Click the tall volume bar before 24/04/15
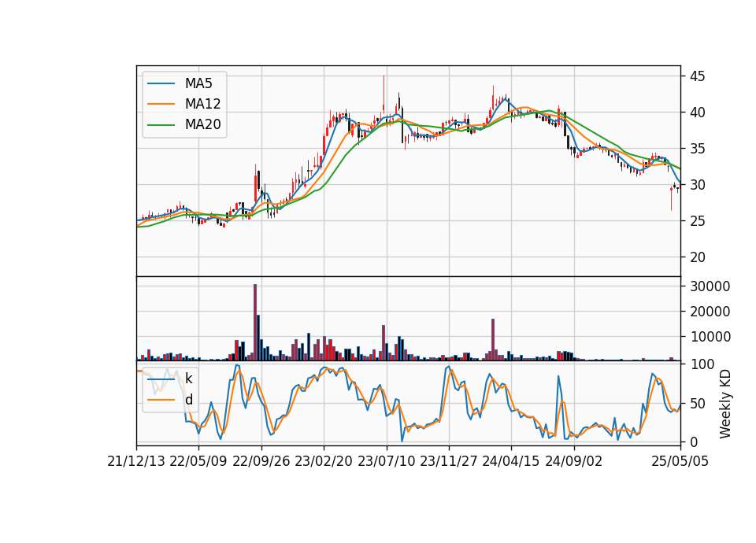Viewport: 756px width, 543px height. tap(493, 340)
